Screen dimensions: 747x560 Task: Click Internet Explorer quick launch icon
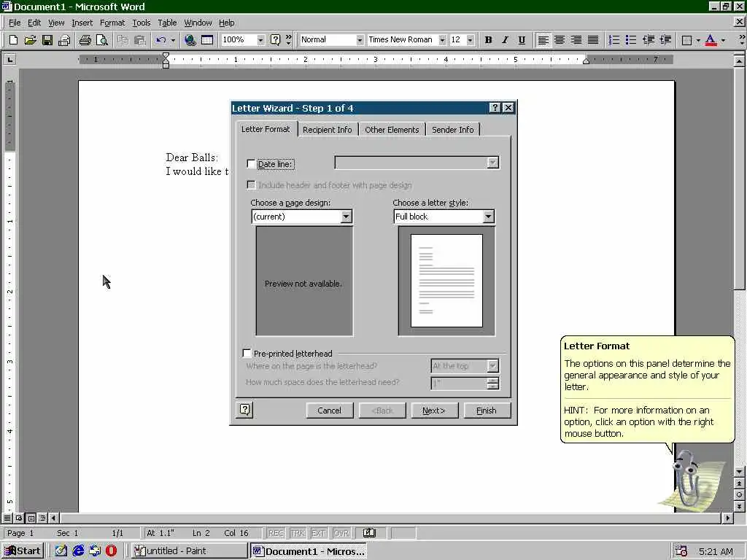click(x=78, y=551)
